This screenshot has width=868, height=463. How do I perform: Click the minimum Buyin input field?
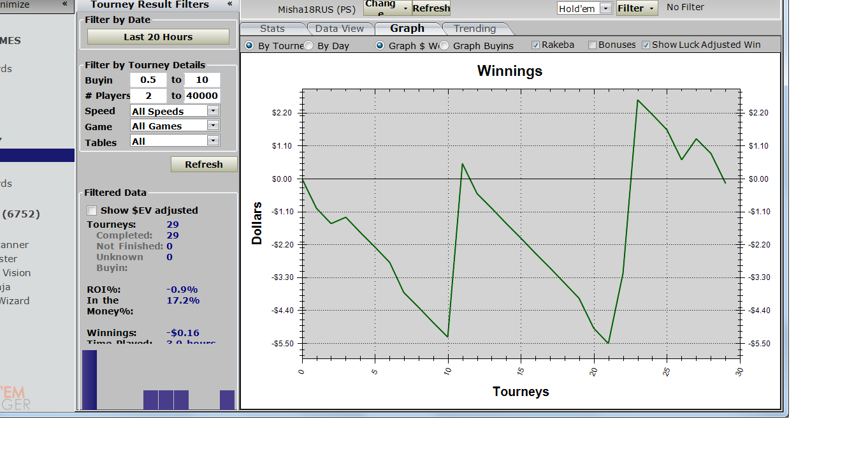(148, 80)
